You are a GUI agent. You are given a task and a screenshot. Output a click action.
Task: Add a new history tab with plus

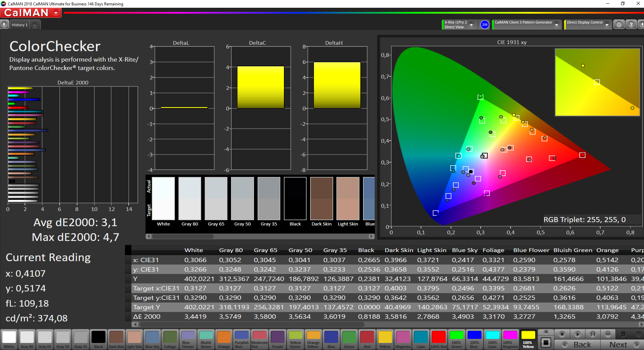(x=35, y=25)
